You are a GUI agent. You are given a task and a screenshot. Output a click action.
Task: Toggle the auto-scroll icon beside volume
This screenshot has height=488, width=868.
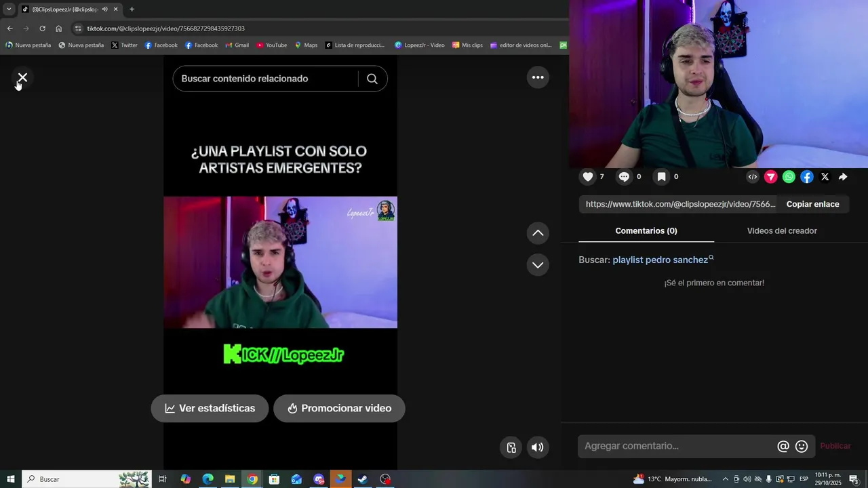pos(511,447)
